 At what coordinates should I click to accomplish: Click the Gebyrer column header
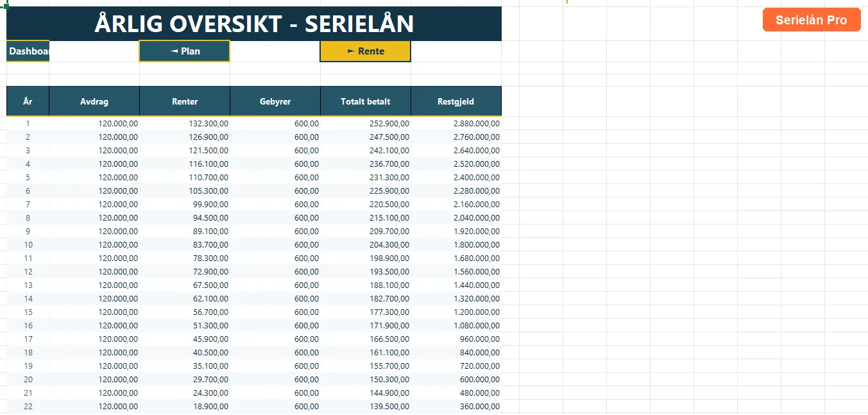(x=275, y=101)
